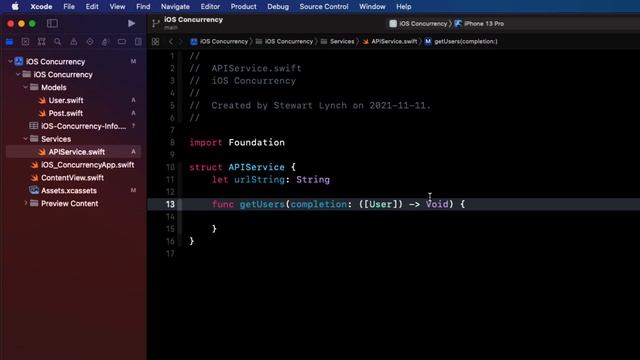The width and height of the screenshot is (640, 360).
Task: Click the branch icon beside project title
Action: (156, 24)
